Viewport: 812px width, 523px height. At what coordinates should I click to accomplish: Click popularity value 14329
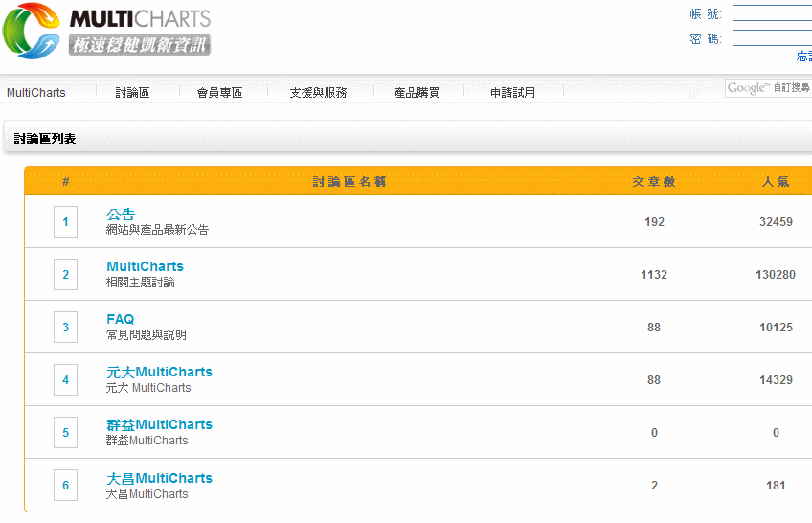click(x=776, y=380)
